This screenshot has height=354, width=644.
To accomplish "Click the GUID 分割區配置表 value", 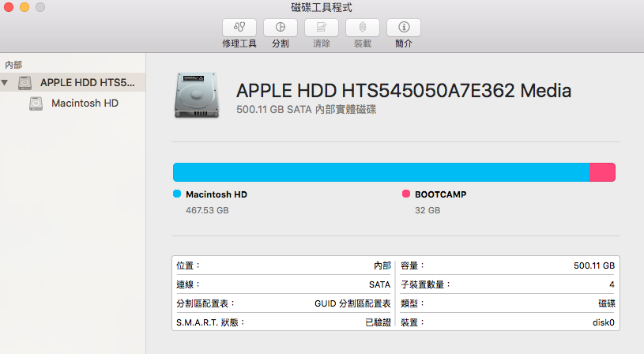I will point(352,303).
